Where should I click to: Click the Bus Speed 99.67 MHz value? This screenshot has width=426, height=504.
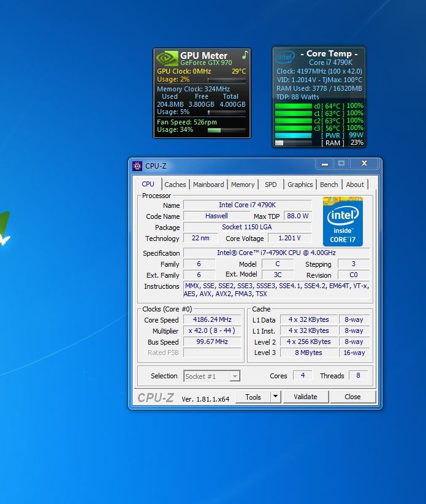[x=212, y=342]
